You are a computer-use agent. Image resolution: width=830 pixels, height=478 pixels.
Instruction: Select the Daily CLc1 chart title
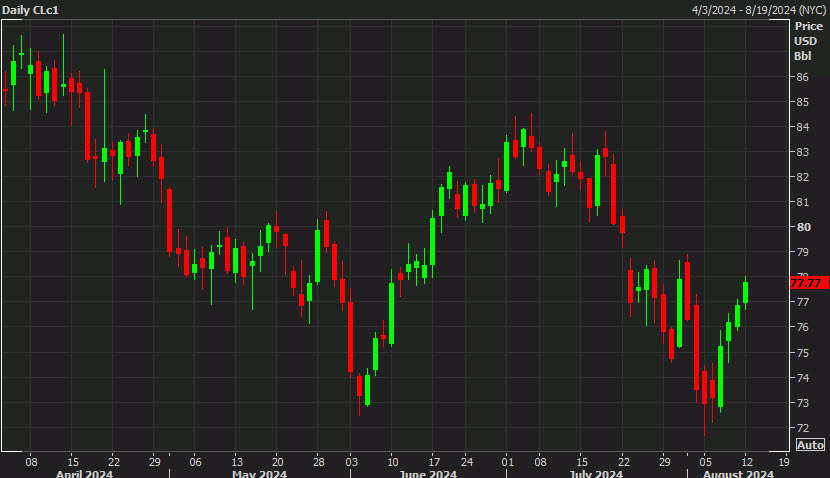tap(30, 10)
